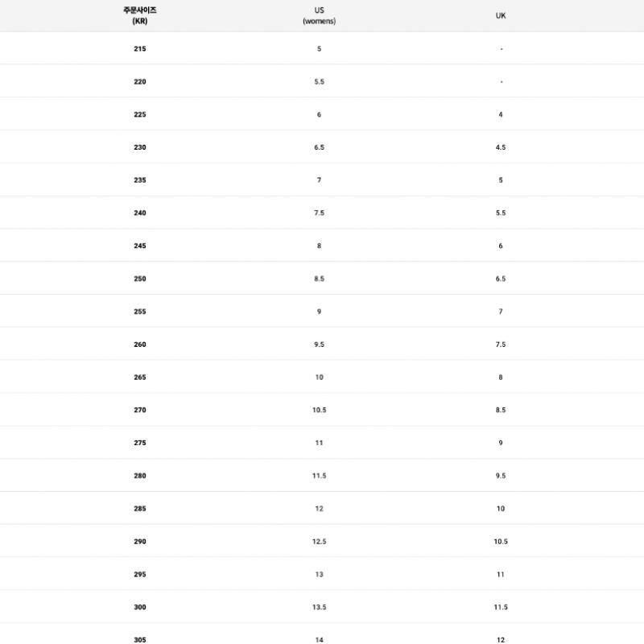
Task: Choose the 230 size row
Action: point(140,148)
